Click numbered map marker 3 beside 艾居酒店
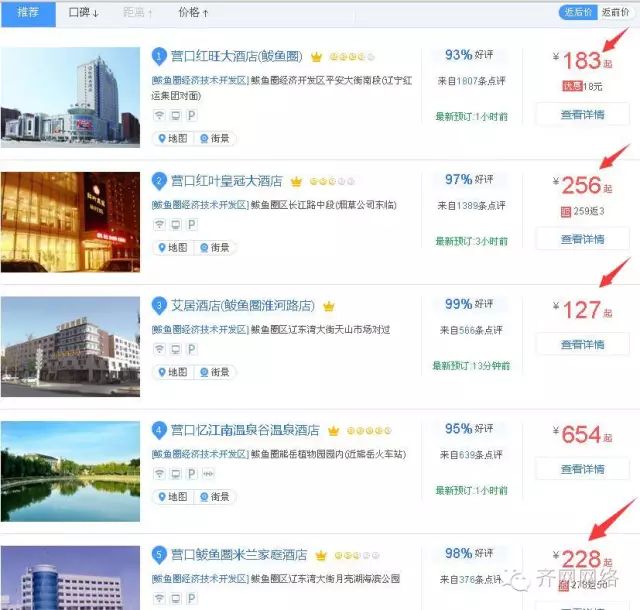The width and height of the screenshot is (640, 610). (159, 305)
